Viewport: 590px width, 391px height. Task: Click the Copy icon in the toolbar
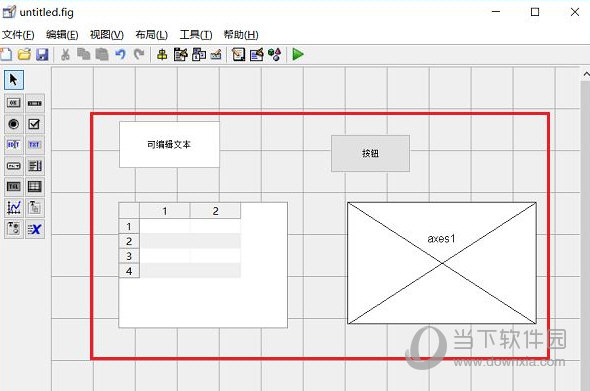[x=84, y=55]
